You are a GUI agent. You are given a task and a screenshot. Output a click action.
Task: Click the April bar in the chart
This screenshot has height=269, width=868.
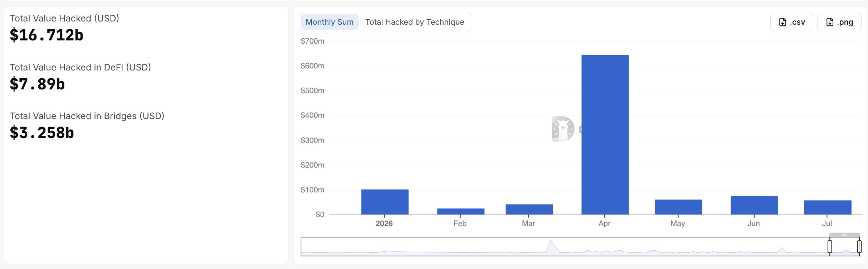[605, 135]
